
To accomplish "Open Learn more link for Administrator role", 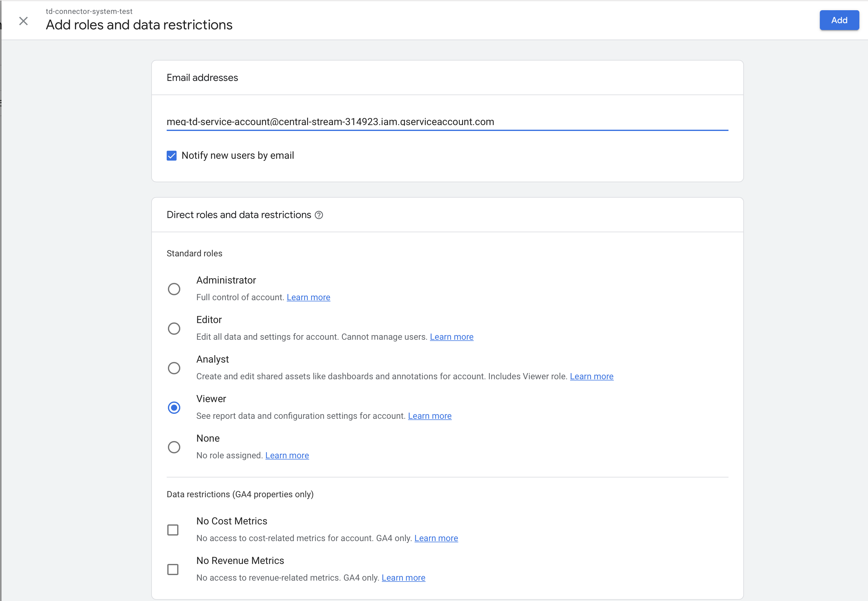I will pos(308,297).
